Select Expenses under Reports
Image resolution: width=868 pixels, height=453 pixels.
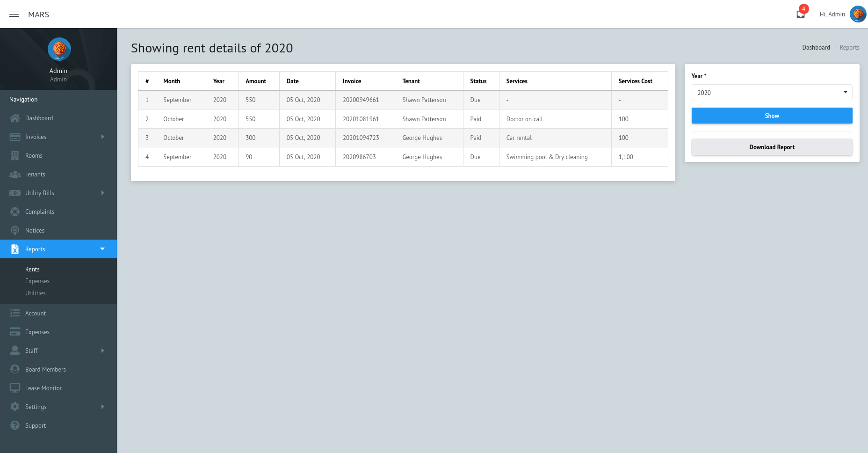pyautogui.click(x=37, y=281)
